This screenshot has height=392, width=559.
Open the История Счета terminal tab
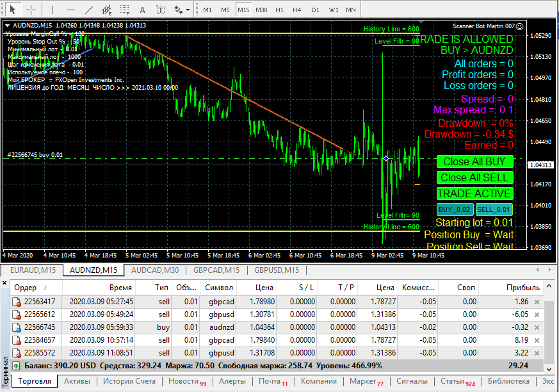[x=129, y=381]
